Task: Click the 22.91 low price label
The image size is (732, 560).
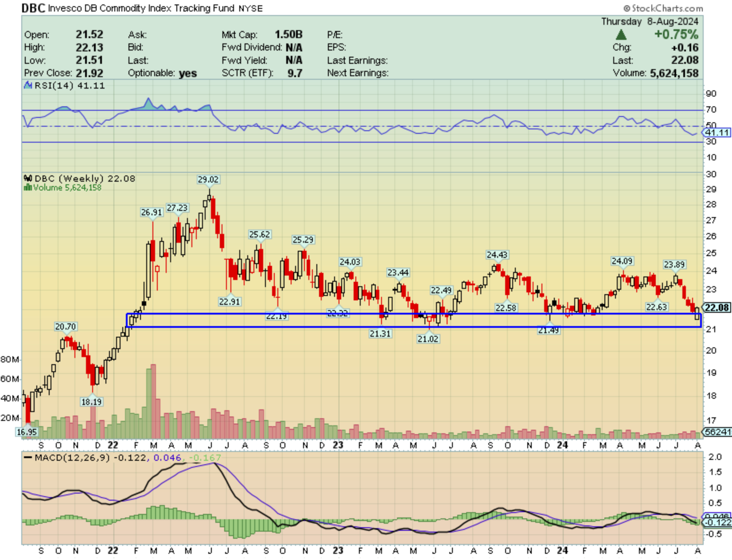Action: point(230,302)
